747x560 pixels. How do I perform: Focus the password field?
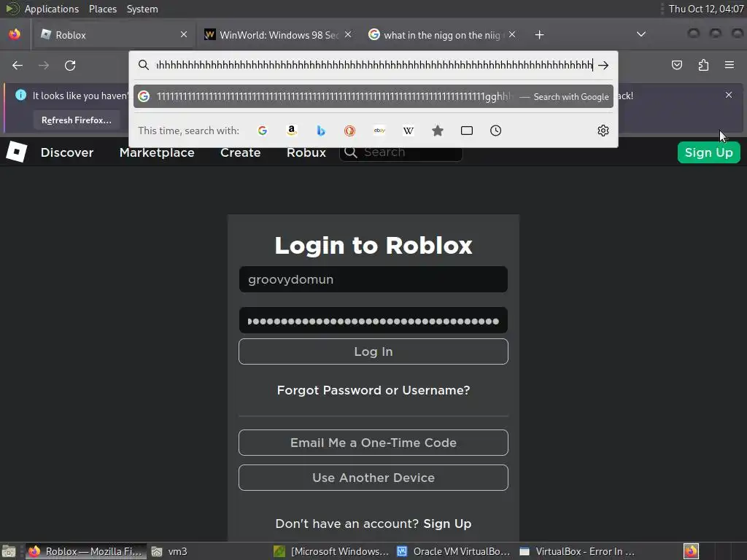click(373, 321)
